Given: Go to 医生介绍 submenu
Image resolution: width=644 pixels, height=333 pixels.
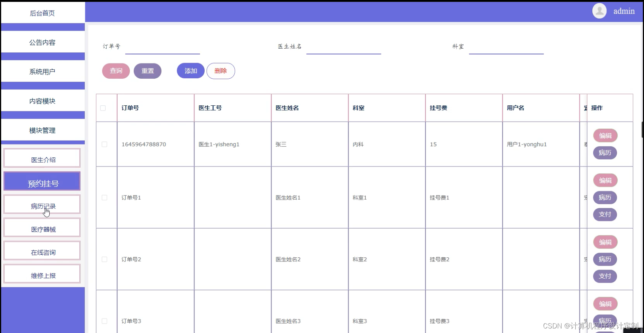Looking at the screenshot, I should (x=42, y=158).
